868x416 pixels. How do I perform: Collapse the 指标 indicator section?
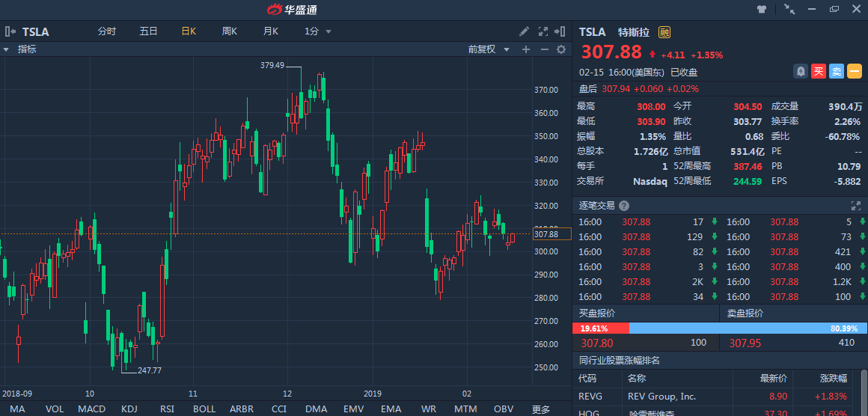click(x=6, y=49)
